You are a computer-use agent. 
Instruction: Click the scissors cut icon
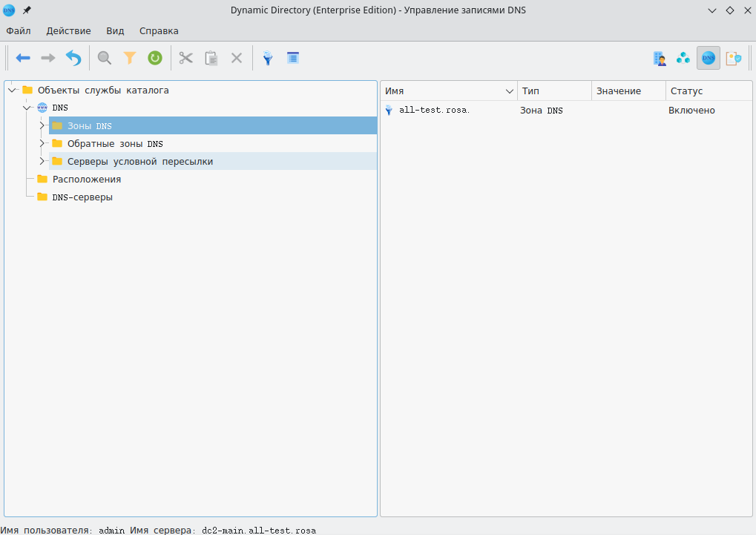[x=186, y=58]
